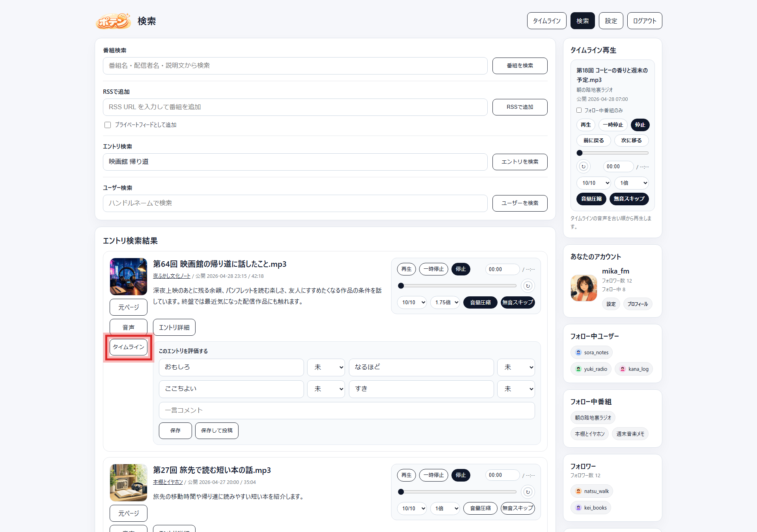757x532 pixels.
Task: Focus the ハンドルネームで検索 input field
Action: coord(295,203)
